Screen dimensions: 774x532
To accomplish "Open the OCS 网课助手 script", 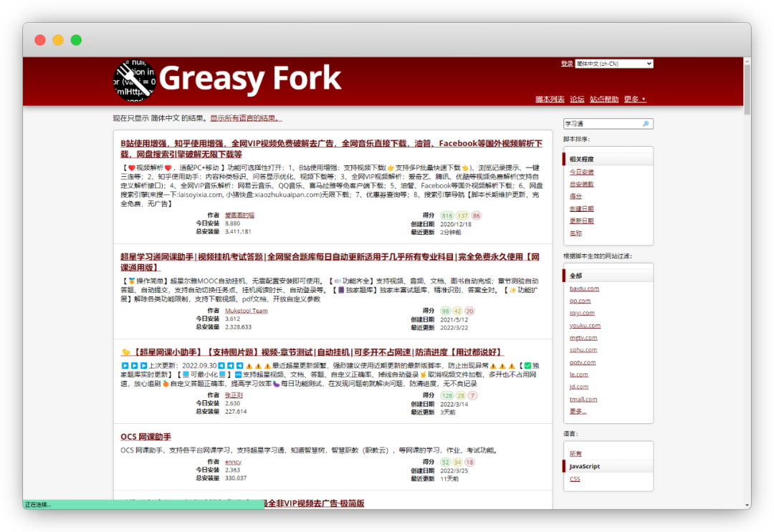I will pos(145,437).
